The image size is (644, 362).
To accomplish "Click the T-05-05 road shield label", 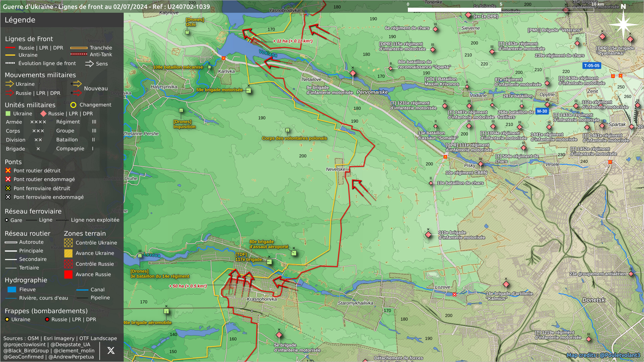I will (x=591, y=66).
